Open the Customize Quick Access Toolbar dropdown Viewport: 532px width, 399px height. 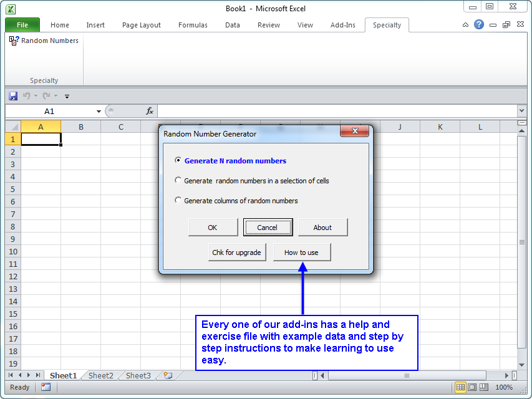67,96
